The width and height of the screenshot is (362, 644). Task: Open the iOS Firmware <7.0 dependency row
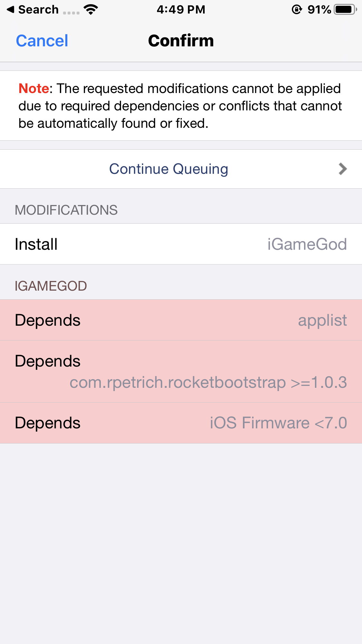(x=181, y=423)
